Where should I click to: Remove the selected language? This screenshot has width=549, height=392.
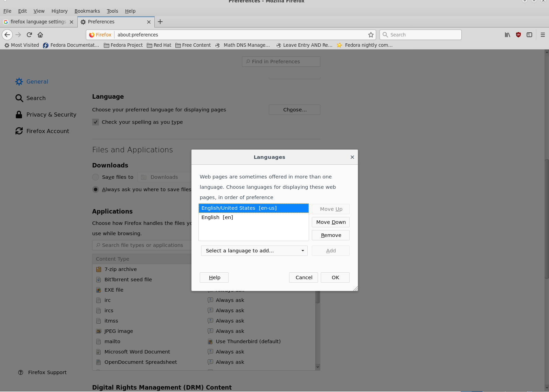point(331,235)
